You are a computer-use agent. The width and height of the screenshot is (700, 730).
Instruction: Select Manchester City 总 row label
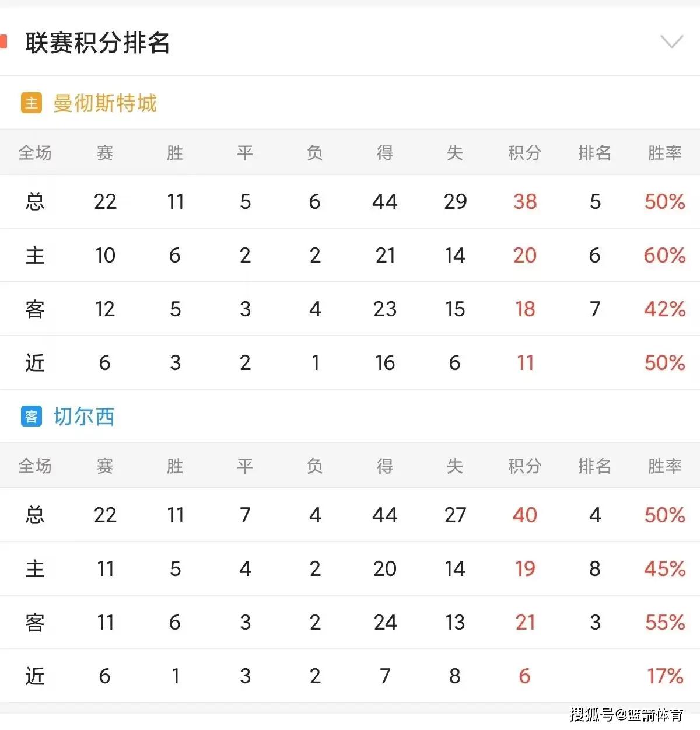pos(35,202)
